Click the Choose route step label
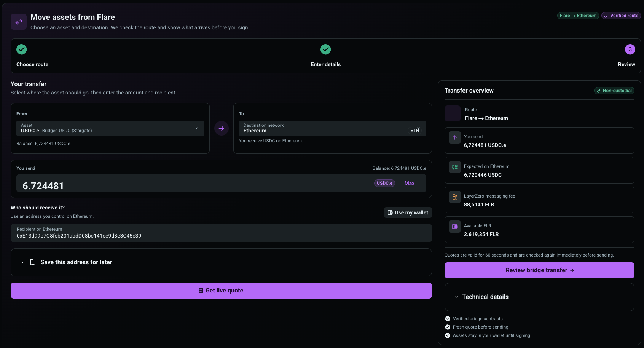 pyautogui.click(x=32, y=64)
